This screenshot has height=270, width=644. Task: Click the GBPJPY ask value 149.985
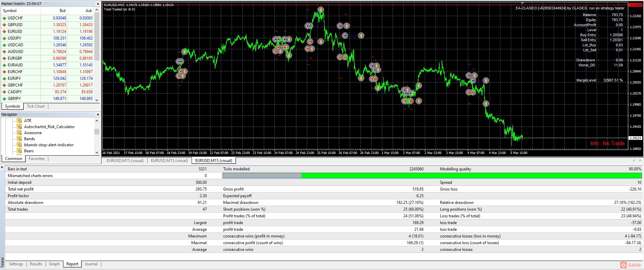(86, 99)
